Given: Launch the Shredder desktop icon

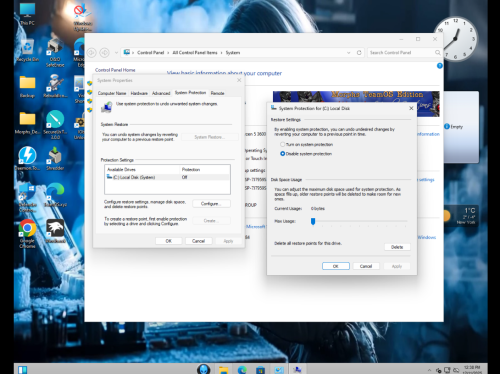Looking at the screenshot, I should (x=55, y=158).
